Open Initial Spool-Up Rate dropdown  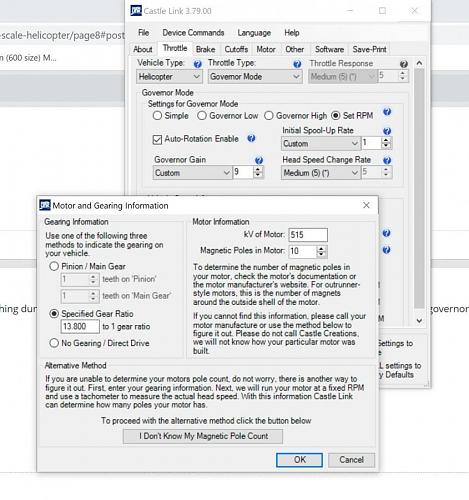pyautogui.click(x=320, y=144)
